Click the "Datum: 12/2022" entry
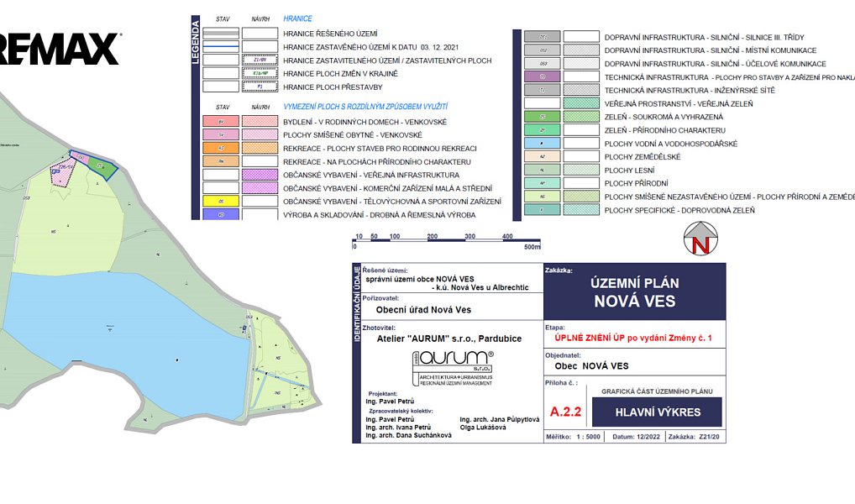Viewport: 855px width, 504px height. pos(637,437)
